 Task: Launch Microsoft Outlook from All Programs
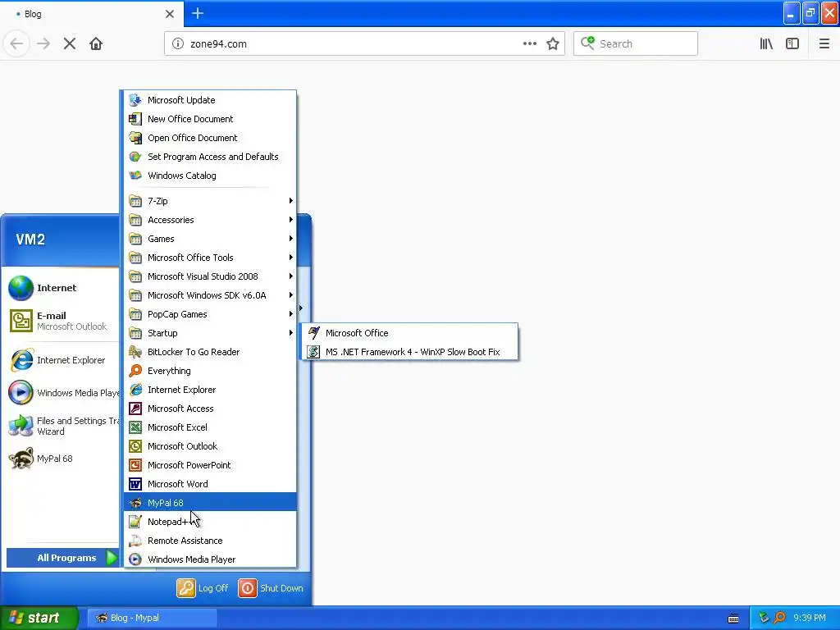coord(210,446)
